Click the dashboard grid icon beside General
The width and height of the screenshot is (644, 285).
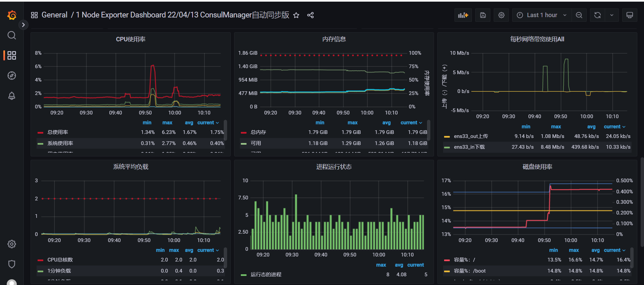pyautogui.click(x=34, y=15)
